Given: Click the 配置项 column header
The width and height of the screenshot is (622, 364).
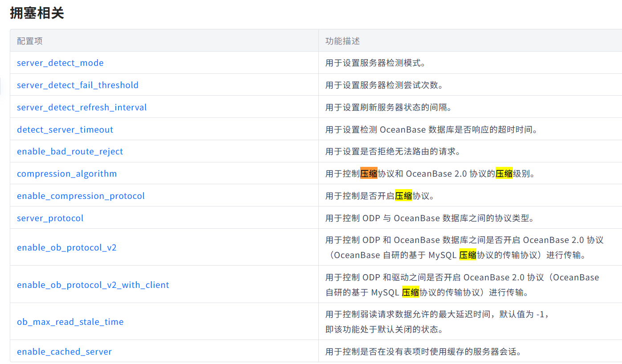Looking at the screenshot, I should 30,41.
